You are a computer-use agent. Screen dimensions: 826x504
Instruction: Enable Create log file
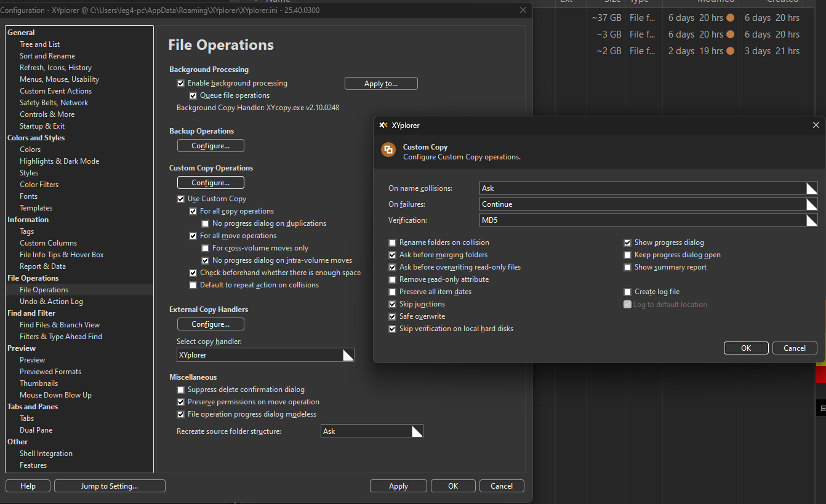[x=627, y=292]
